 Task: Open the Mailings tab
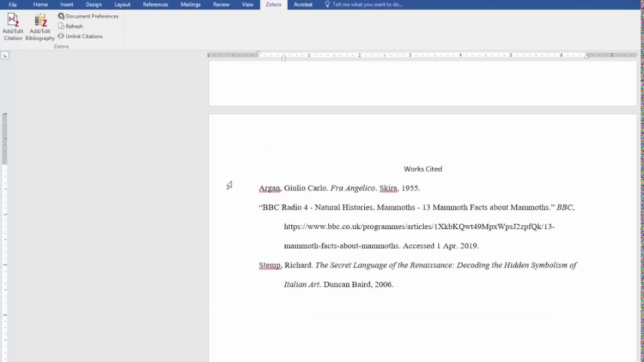coord(191,5)
